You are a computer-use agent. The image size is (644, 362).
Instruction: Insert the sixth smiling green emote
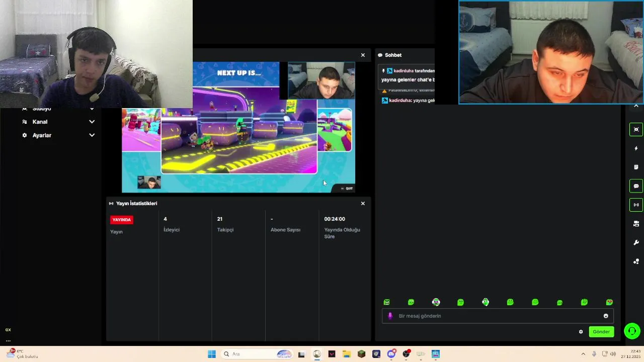[510, 302]
